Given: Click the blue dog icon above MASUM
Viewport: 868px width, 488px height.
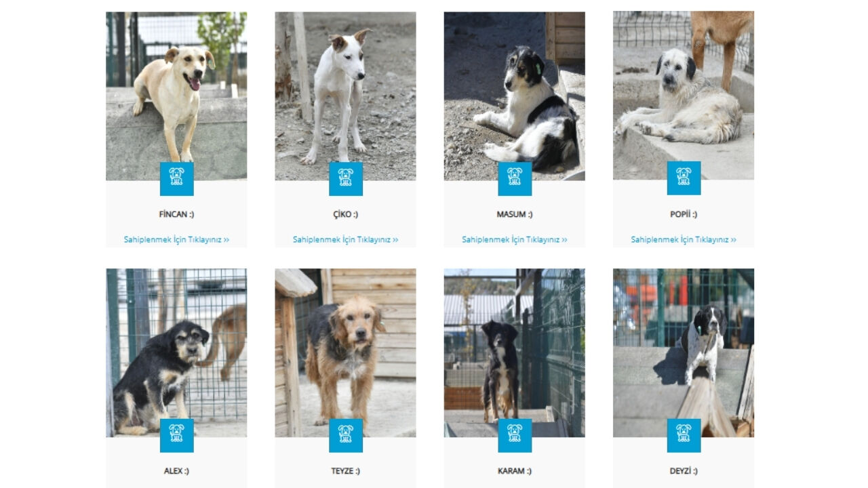Looking at the screenshot, I should click(x=515, y=179).
